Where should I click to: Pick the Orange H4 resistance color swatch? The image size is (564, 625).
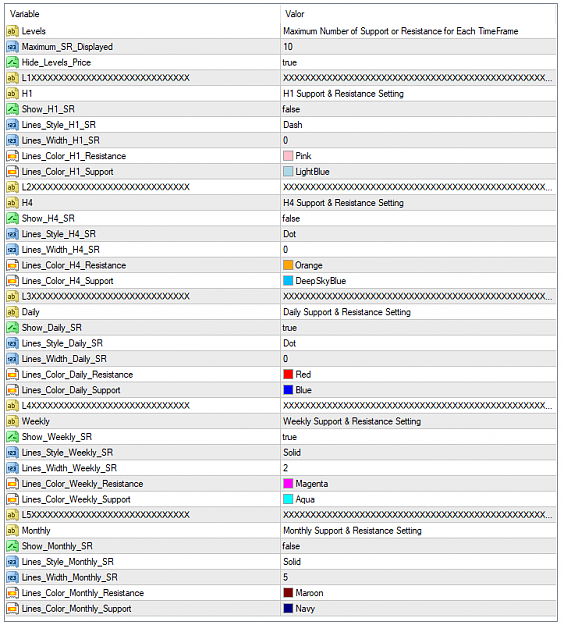[x=288, y=265]
